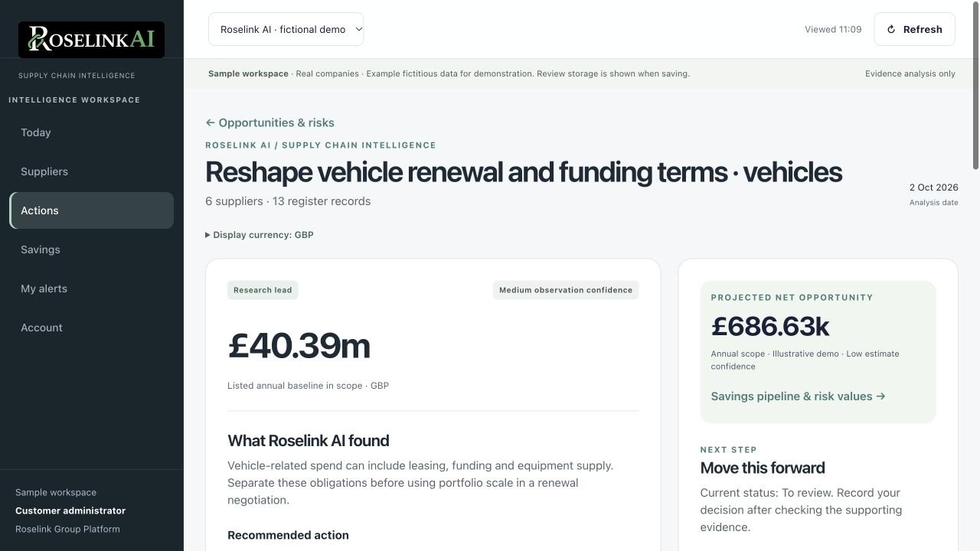
Task: Click the What Roselink AI found heading
Action: (309, 441)
